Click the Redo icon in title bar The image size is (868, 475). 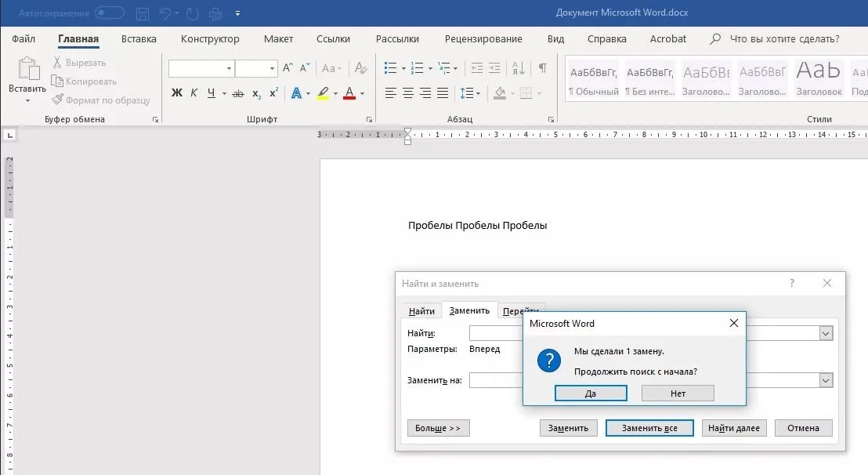click(192, 13)
